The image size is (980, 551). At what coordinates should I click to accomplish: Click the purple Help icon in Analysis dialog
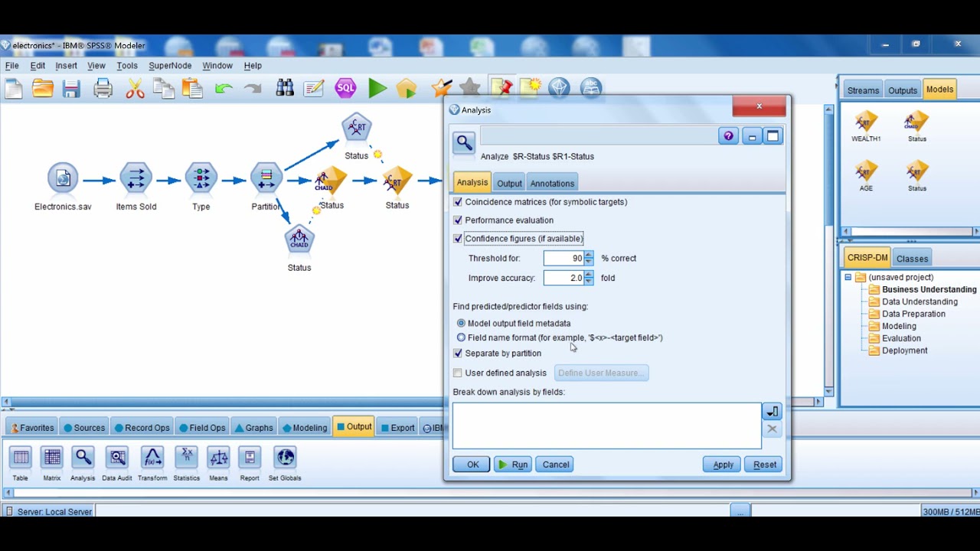pyautogui.click(x=728, y=136)
